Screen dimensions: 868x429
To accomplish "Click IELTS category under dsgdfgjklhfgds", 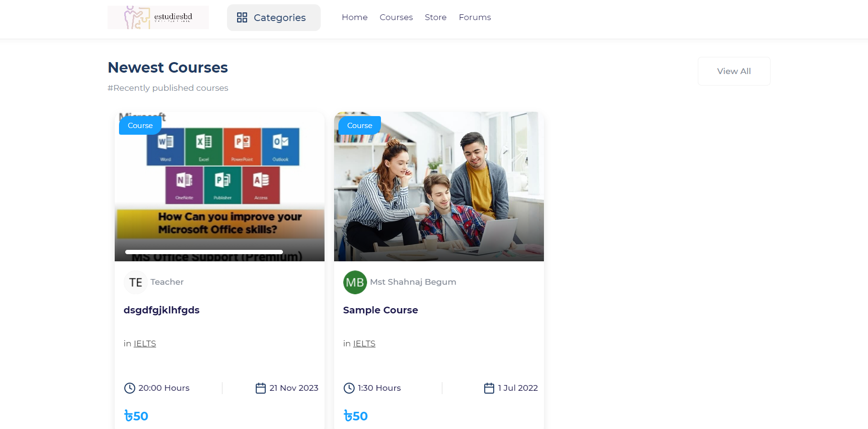I will pyautogui.click(x=145, y=343).
